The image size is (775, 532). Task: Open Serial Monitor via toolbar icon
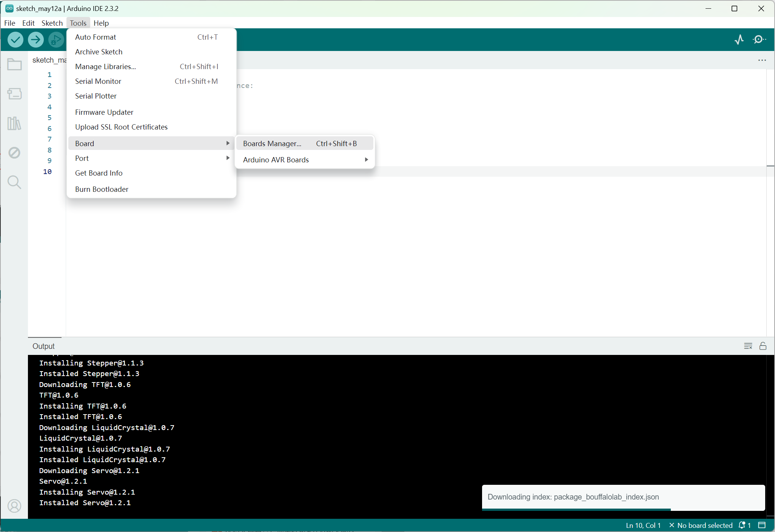click(x=760, y=39)
